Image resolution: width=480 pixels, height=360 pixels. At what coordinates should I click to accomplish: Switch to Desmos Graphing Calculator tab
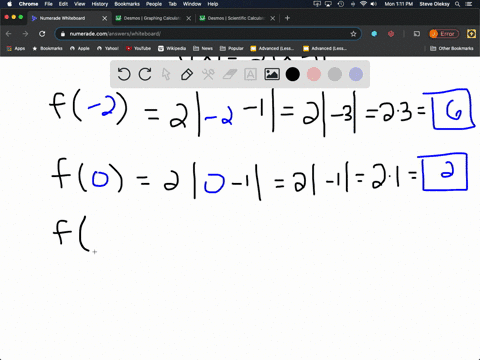coord(152,18)
